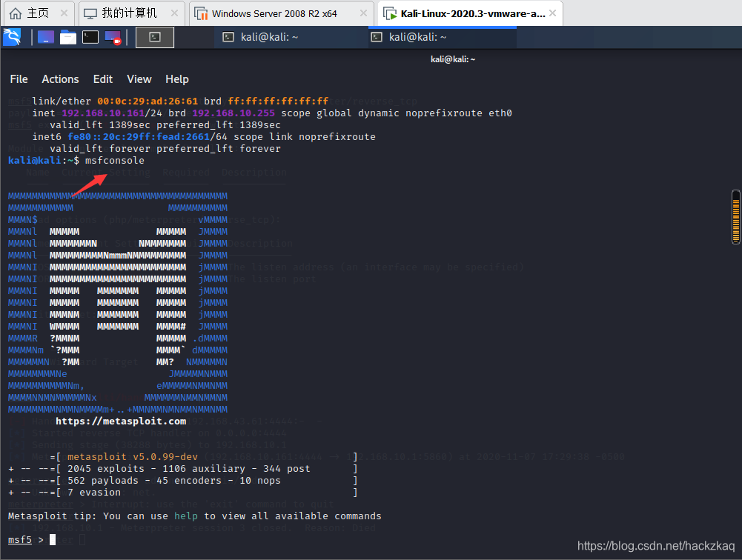Click the metasploit v5.0.99-dev version text

point(133,457)
